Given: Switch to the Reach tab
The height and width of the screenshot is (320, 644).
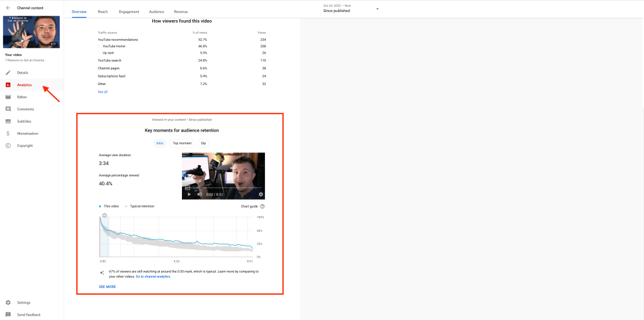Looking at the screenshot, I should (x=103, y=11).
